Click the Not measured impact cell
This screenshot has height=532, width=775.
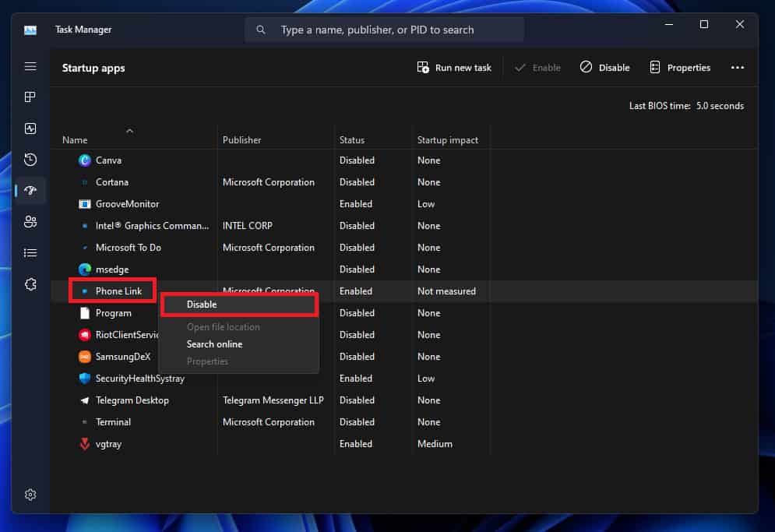pyautogui.click(x=446, y=291)
